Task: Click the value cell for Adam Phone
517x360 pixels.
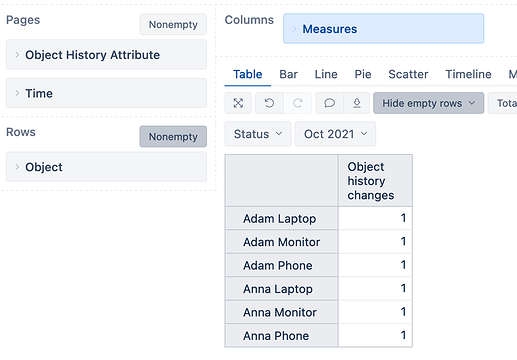Action: tap(375, 265)
